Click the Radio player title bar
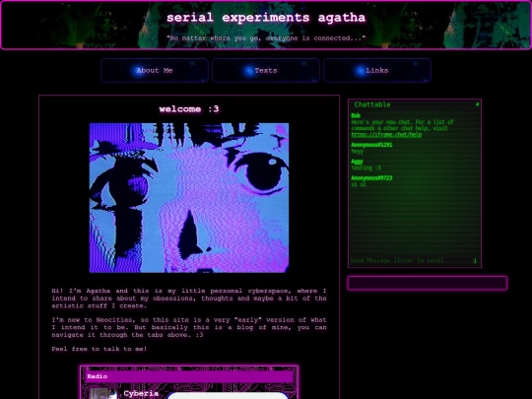Screen dimensions: 532x399 pyautogui.click(x=189, y=376)
